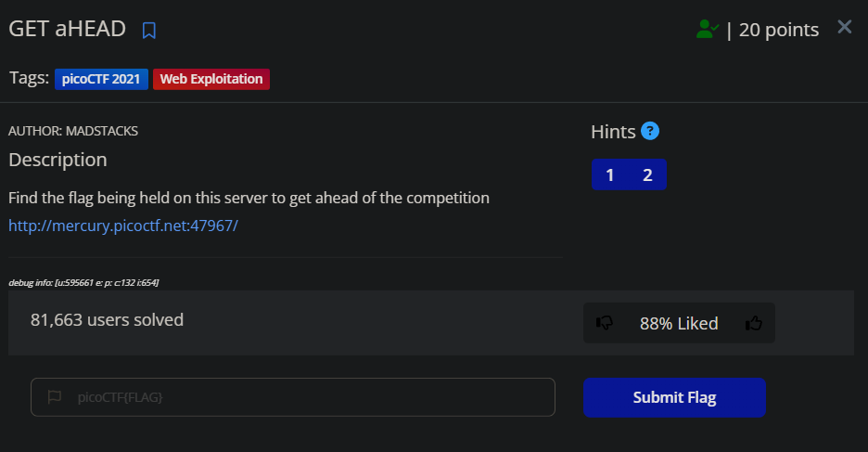868x452 pixels.
Task: Select the Web Exploitation tag
Action: 211,79
